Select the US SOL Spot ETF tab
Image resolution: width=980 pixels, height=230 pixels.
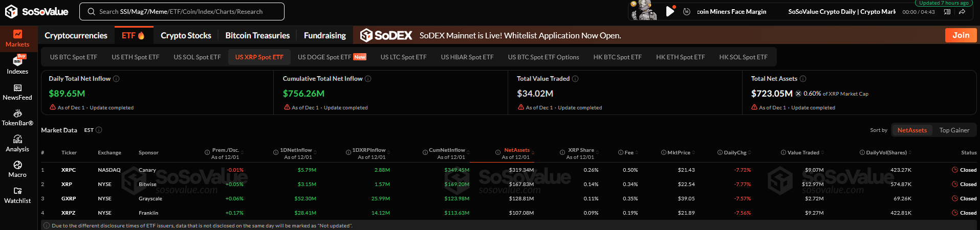click(197, 57)
